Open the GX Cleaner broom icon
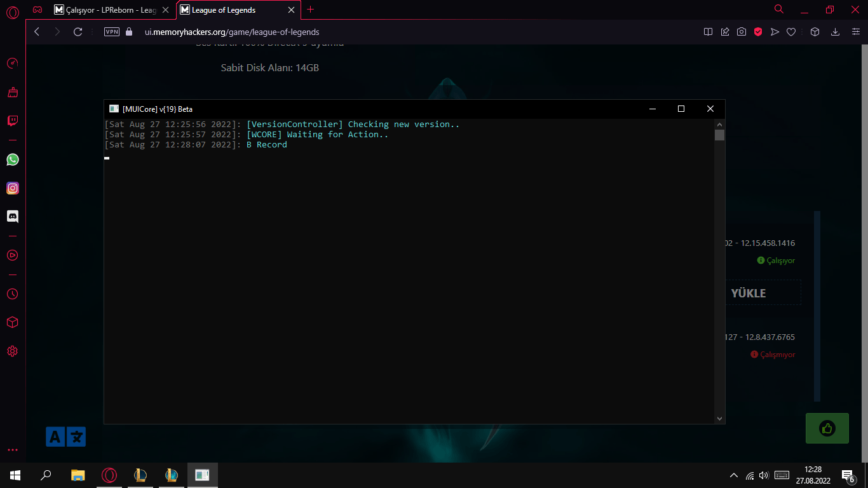 pos(12,93)
